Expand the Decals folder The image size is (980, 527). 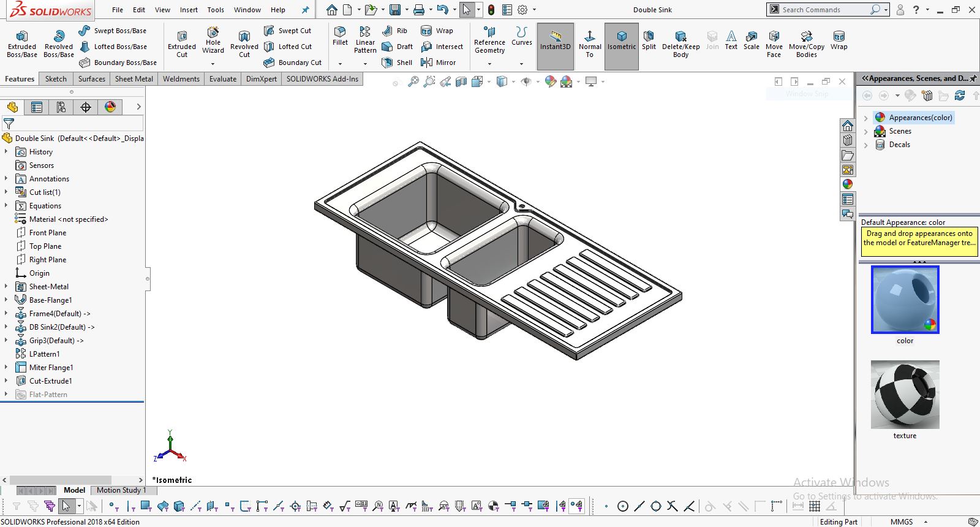pos(865,145)
